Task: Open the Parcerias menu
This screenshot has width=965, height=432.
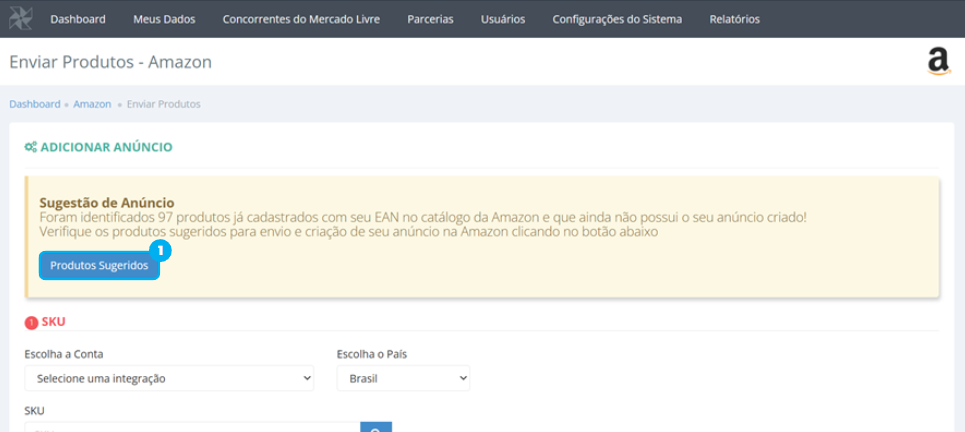Action: [x=430, y=19]
